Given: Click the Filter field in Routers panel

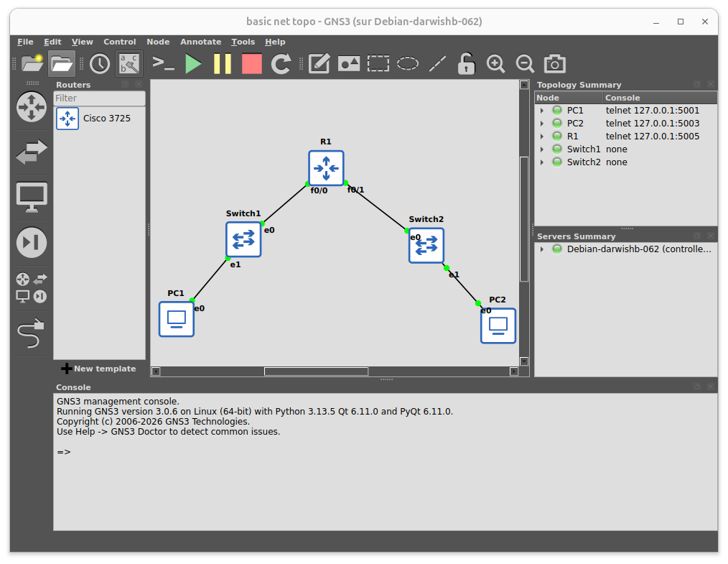Looking at the screenshot, I should pyautogui.click(x=99, y=98).
